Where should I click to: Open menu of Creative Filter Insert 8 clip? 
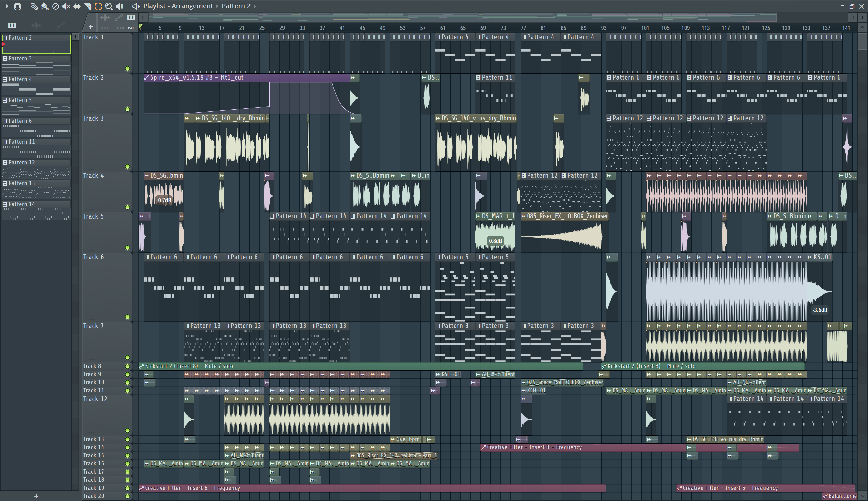point(483,447)
